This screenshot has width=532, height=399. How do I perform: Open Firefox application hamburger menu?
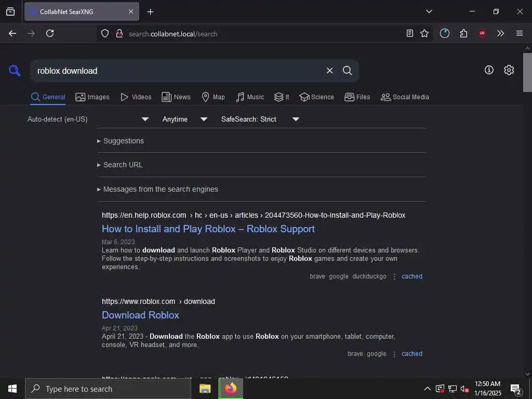coord(520,33)
